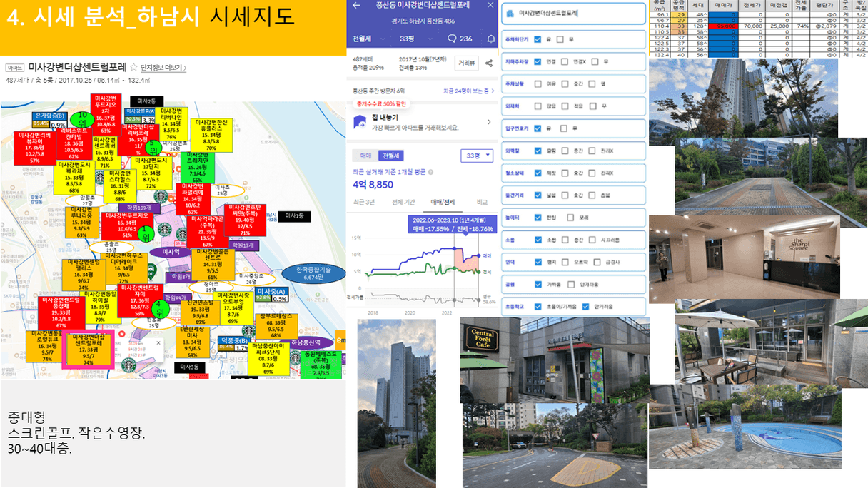Open the 지금 24명이 보는 중 link
Viewport: 868px width, 488px height.
[x=469, y=91]
